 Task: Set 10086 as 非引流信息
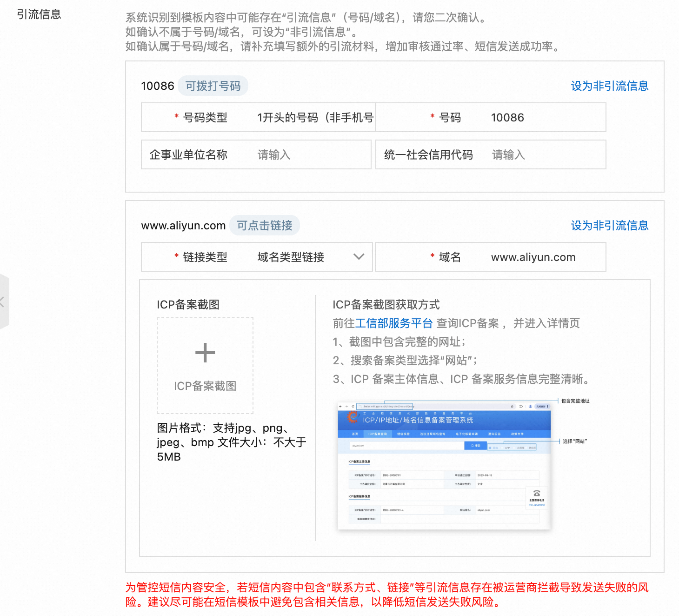(609, 86)
